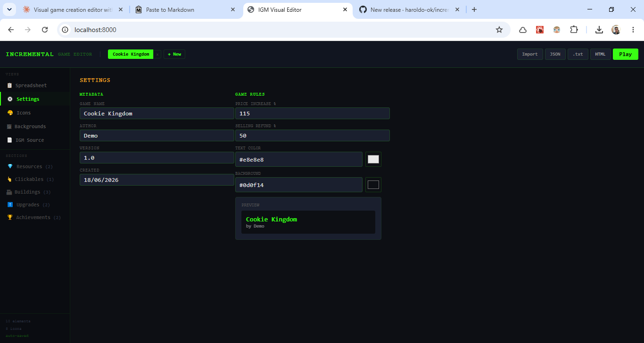Go to Resources section with gem icon
The width and height of the screenshot is (644, 343).
(35, 166)
